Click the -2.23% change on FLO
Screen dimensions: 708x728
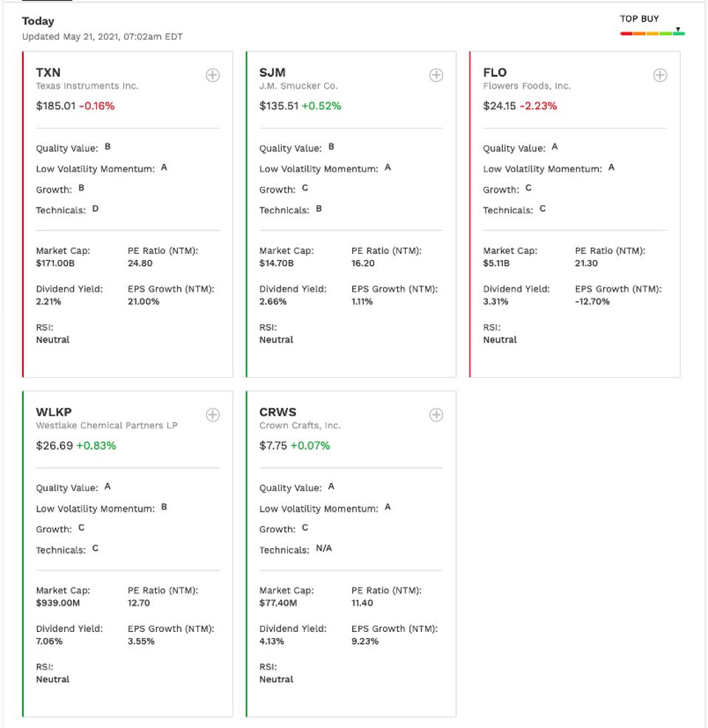[x=538, y=106]
